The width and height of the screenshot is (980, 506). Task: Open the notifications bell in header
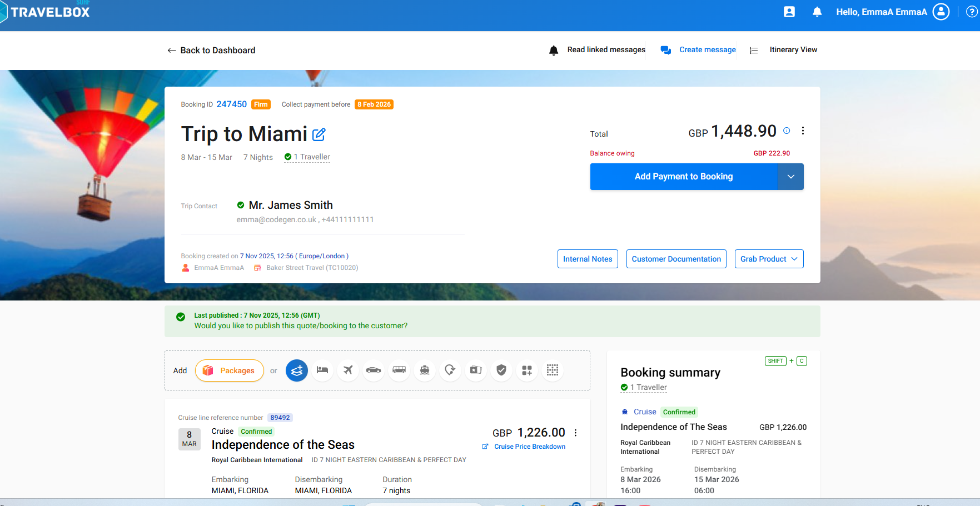tap(817, 12)
